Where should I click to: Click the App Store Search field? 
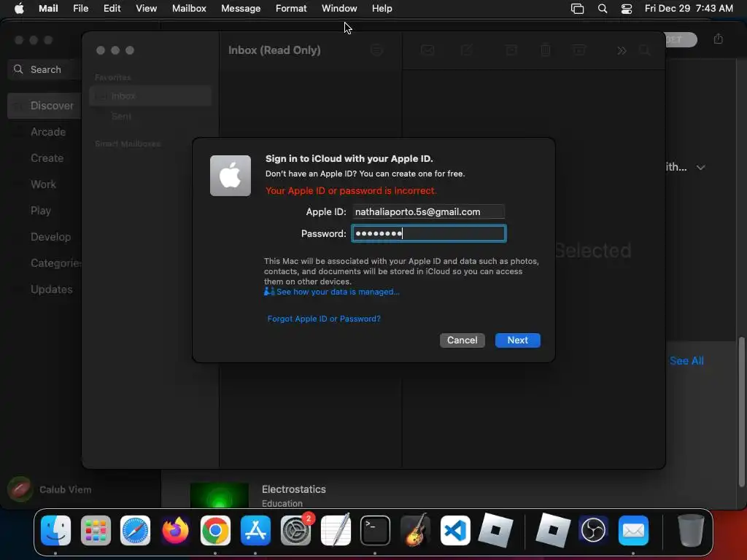point(44,69)
